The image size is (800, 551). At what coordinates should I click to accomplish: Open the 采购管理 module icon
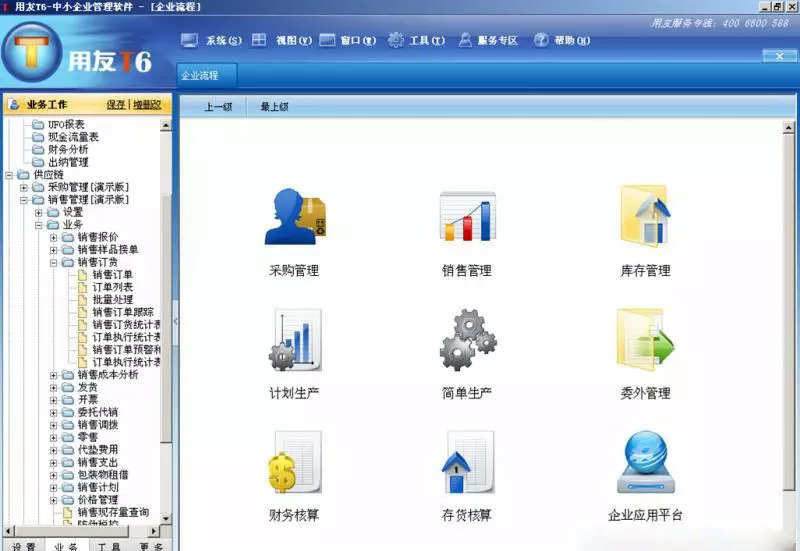295,217
